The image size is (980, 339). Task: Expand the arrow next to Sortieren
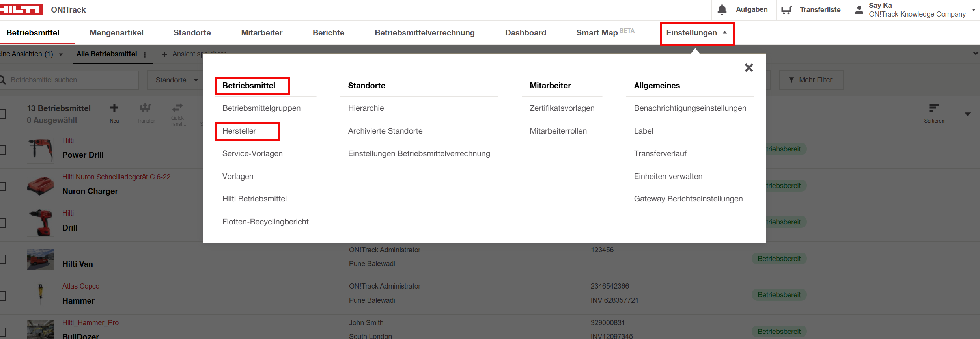coord(967,114)
